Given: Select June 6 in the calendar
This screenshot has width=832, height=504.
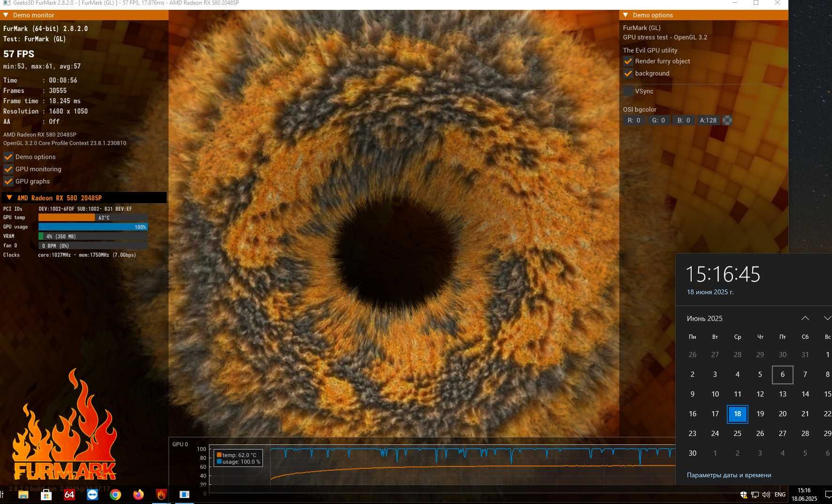Looking at the screenshot, I should click(782, 374).
